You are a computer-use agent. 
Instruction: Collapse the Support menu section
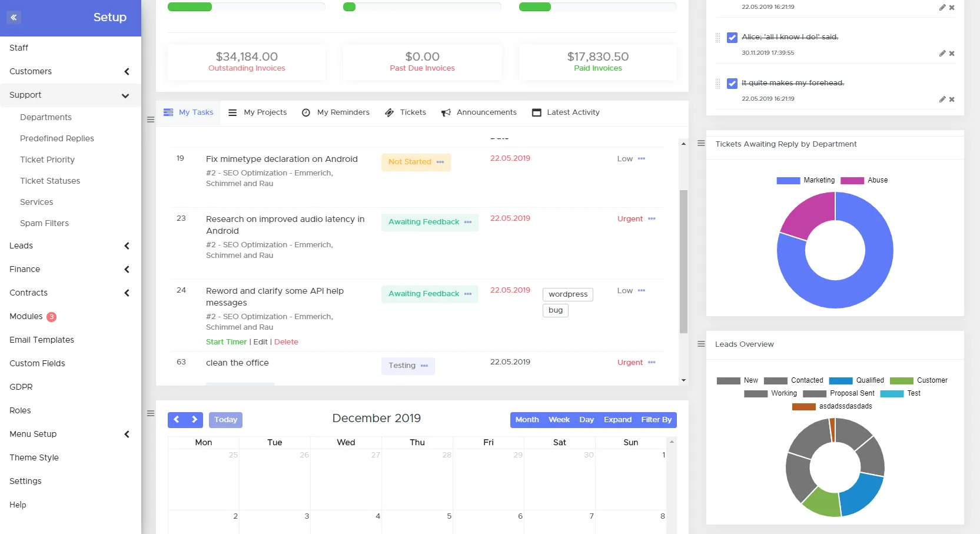[x=125, y=95]
